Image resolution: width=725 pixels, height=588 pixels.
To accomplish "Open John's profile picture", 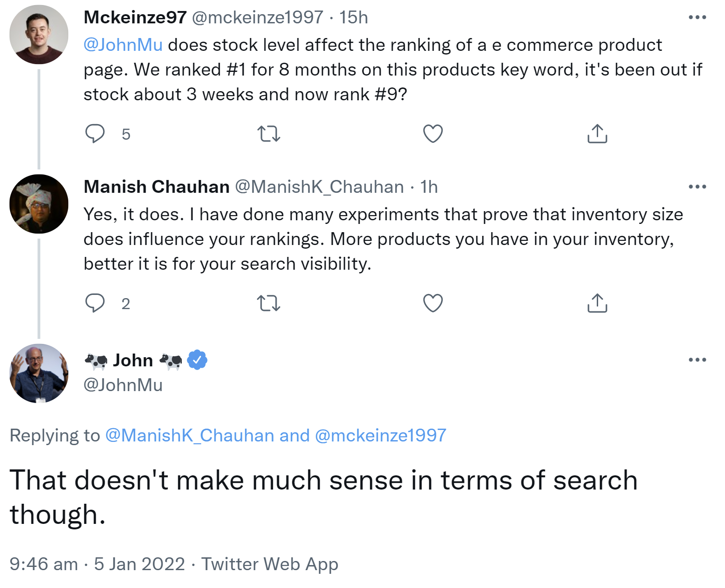I will tap(39, 373).
